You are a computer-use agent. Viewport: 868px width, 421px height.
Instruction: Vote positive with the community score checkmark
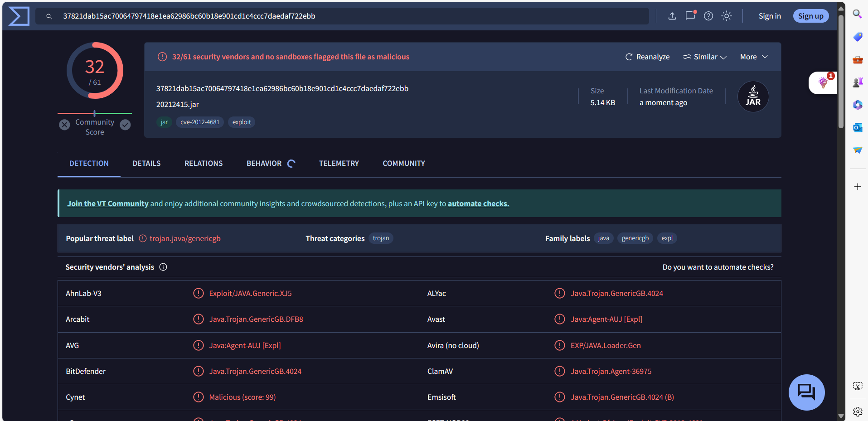click(x=126, y=125)
